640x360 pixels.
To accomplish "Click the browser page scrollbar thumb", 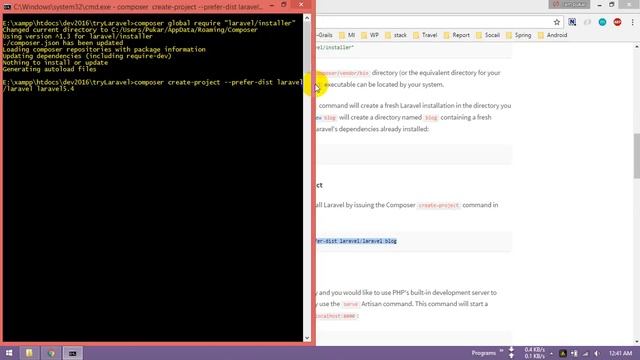I will (637, 156).
